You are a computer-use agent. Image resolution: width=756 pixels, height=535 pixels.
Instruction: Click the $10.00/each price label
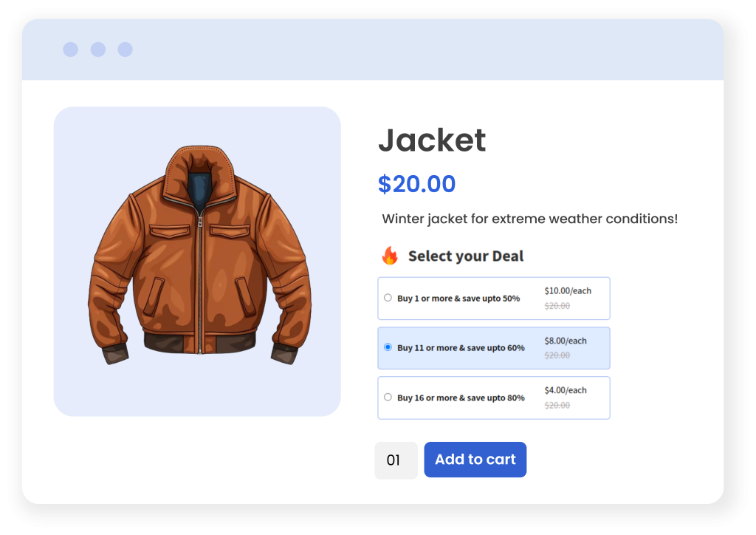coord(568,291)
